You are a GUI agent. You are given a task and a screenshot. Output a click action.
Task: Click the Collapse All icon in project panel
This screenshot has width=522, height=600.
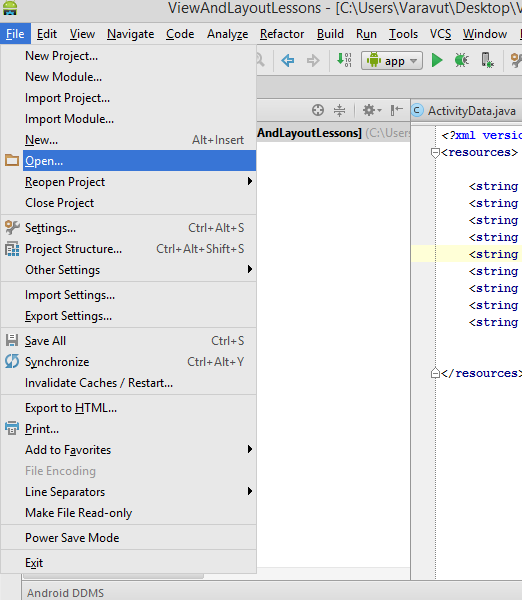339,110
